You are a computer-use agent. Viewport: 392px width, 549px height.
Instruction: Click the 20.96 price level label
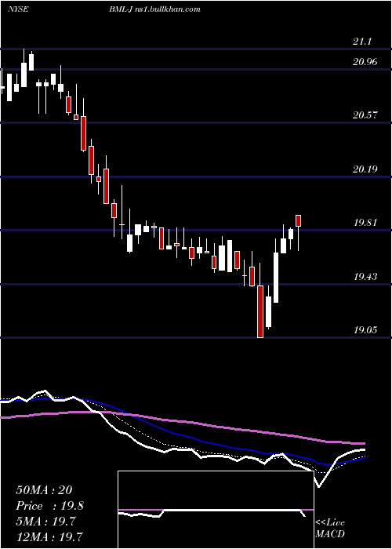tap(365, 62)
